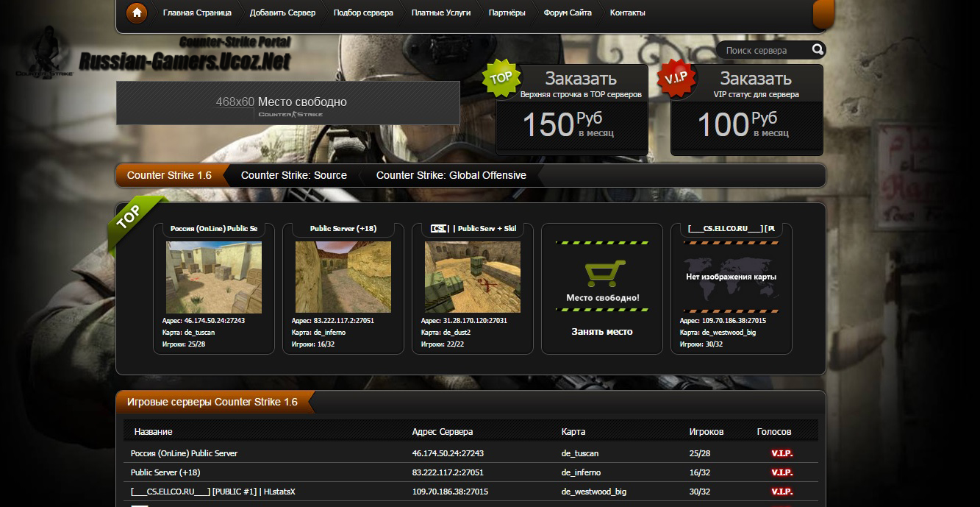
Task: Click Russian-Gamers.Ucoz.Net site title
Action: click(x=185, y=62)
